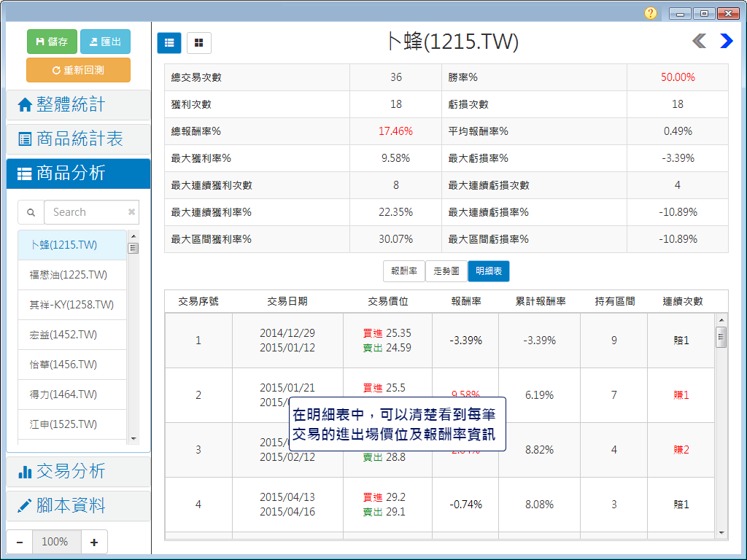
Task: Switch to list view icon
Action: pos(169,43)
